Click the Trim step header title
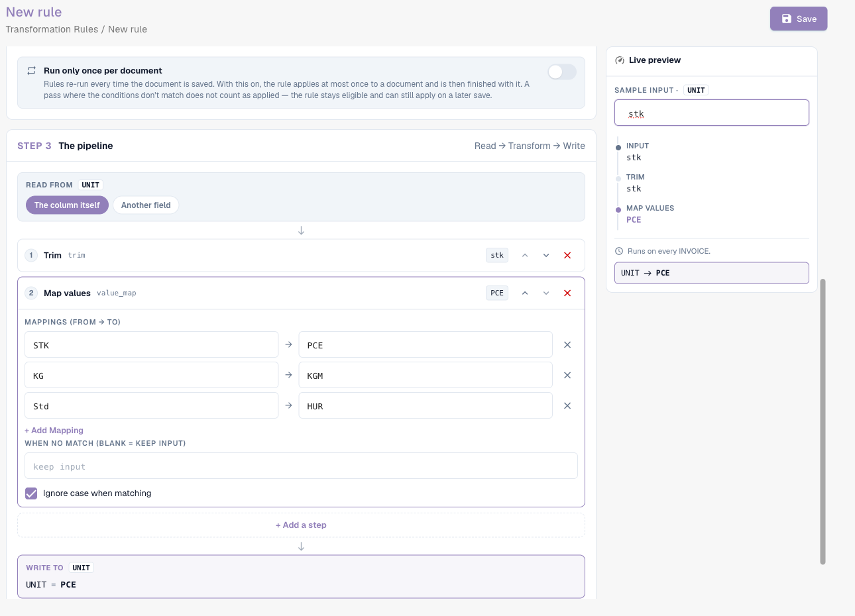The image size is (855, 616). (52, 255)
